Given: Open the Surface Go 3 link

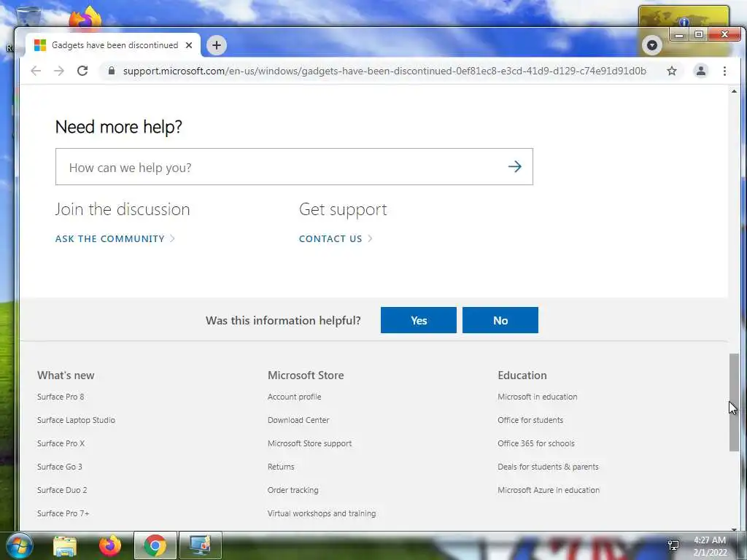Looking at the screenshot, I should 60,467.
